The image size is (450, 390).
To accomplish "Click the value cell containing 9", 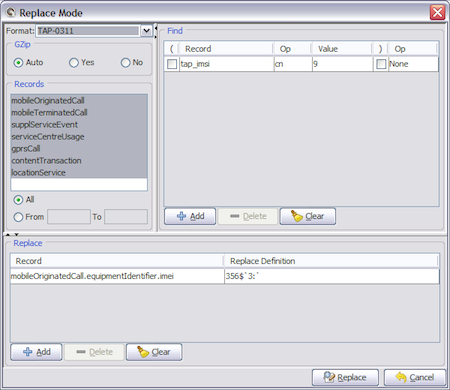I will pyautogui.click(x=342, y=64).
